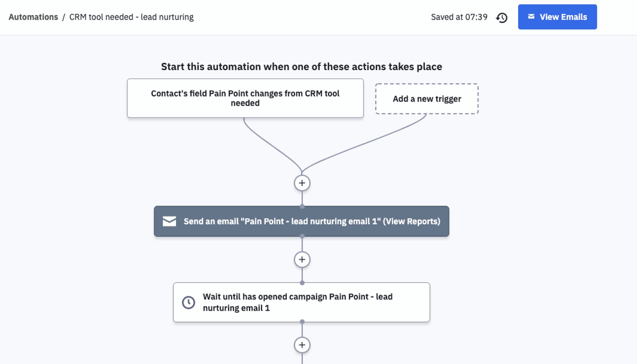Click the automation name in breadcrumb
The image size is (637, 364).
(131, 17)
